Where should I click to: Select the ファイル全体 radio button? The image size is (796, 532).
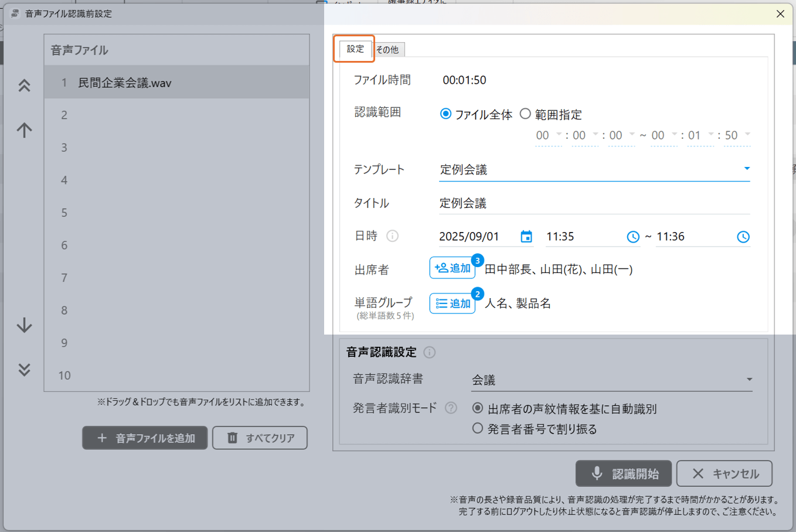(446, 114)
